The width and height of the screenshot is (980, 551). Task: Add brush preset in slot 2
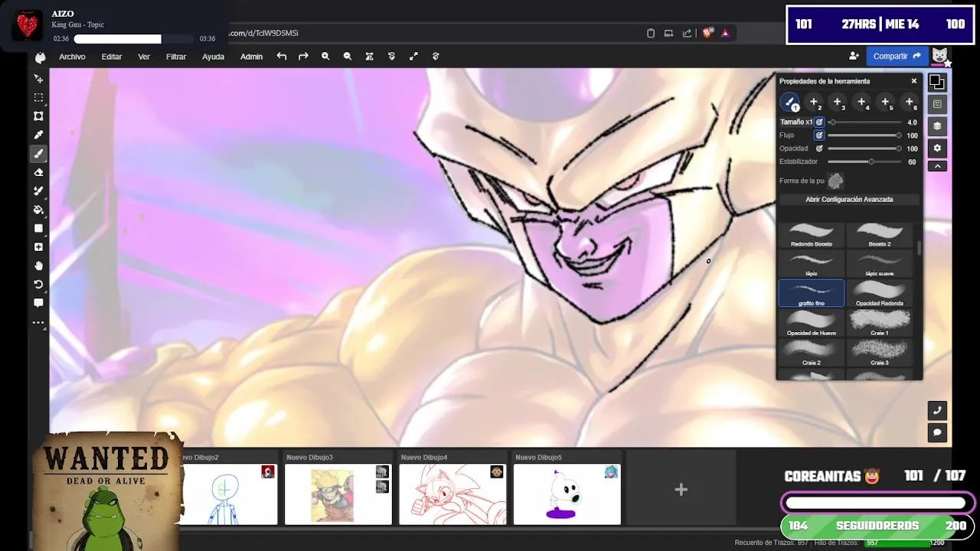814,102
